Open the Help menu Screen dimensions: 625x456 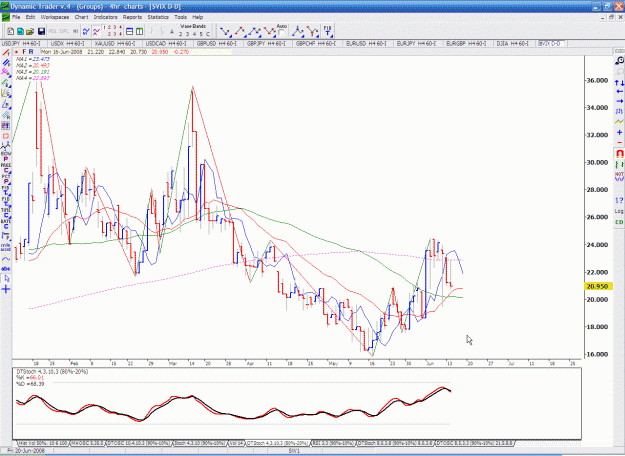pyautogui.click(x=198, y=17)
